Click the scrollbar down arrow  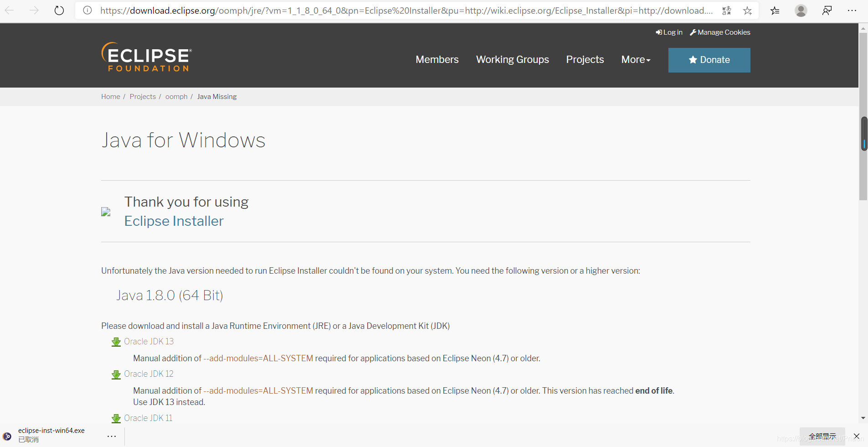click(863, 418)
